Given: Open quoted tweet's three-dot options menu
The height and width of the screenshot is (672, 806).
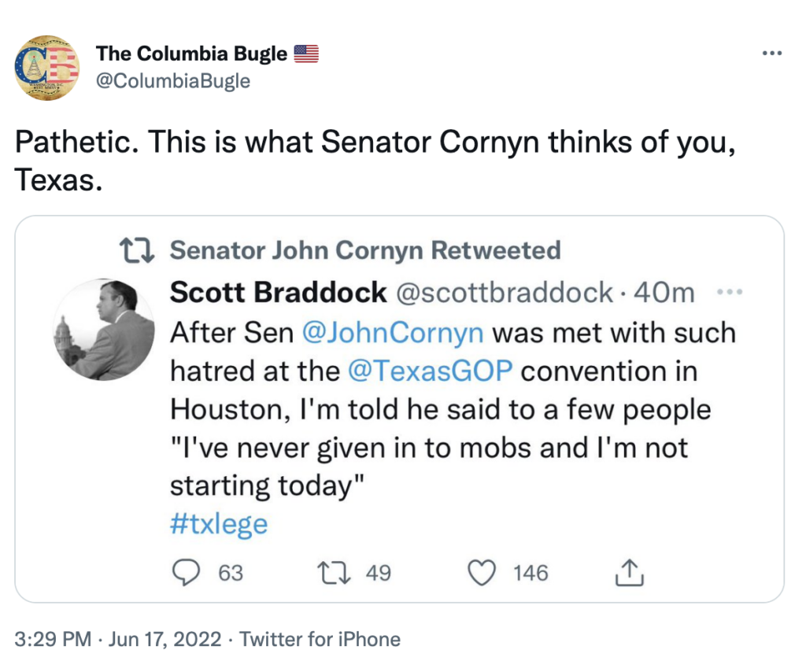Looking at the screenshot, I should tap(731, 293).
